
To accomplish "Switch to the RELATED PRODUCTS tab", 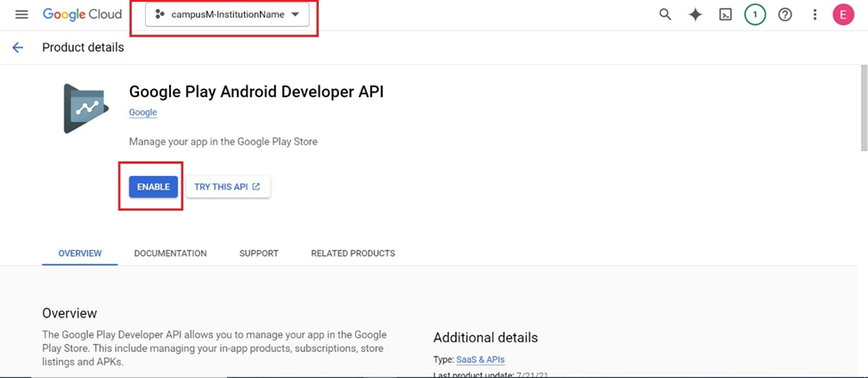I will 353,253.
